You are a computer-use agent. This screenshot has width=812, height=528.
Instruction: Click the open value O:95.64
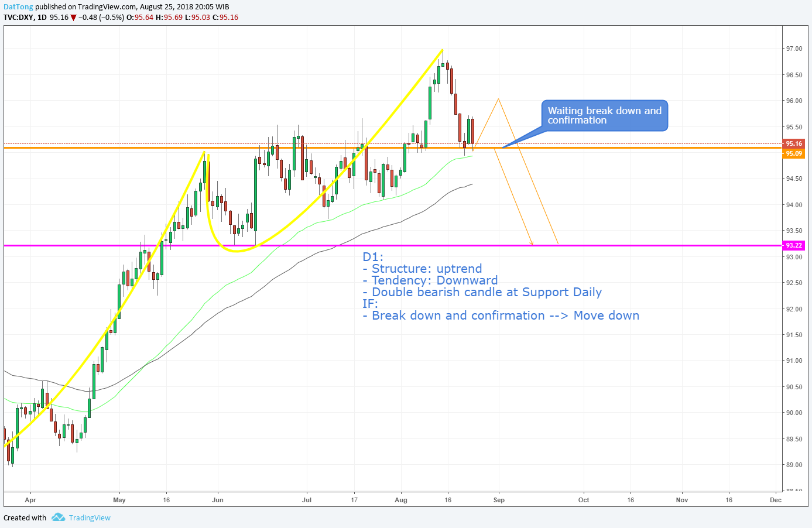(140, 18)
